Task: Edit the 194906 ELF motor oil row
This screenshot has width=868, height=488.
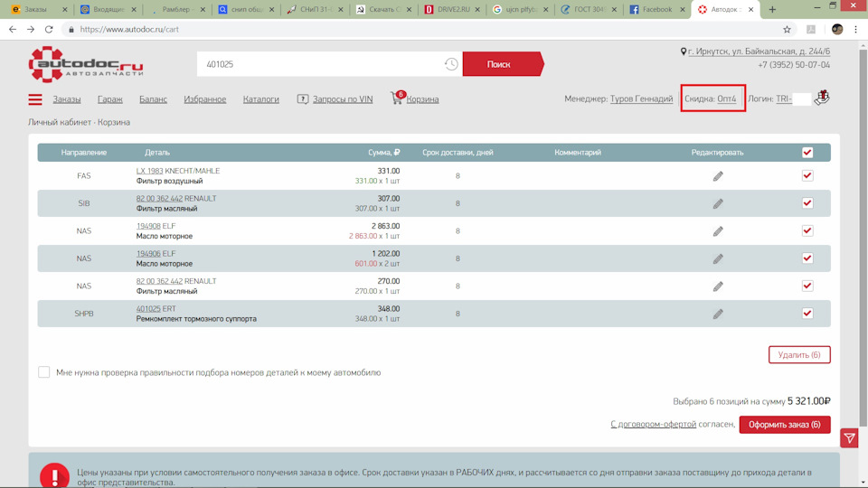Action: [x=718, y=259]
